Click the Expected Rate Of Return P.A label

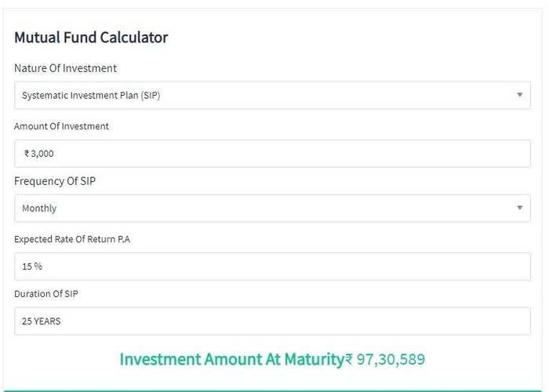[x=72, y=239]
